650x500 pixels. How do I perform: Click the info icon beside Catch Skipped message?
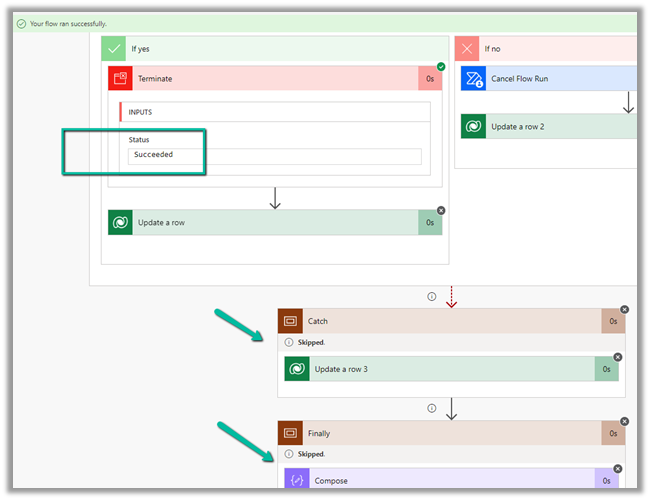pyautogui.click(x=289, y=342)
